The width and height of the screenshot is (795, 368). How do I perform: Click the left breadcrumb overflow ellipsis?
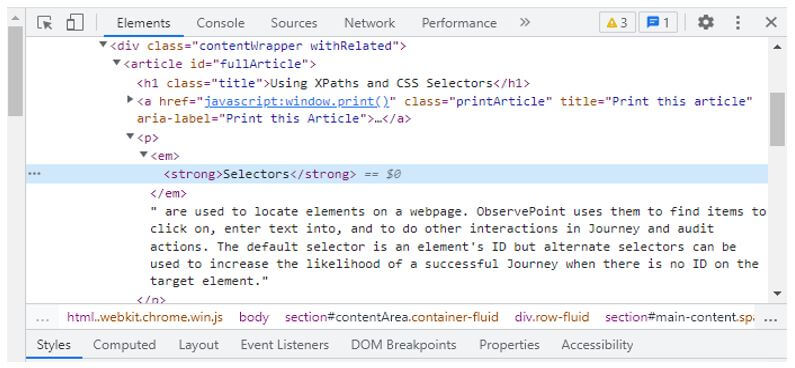(43, 319)
